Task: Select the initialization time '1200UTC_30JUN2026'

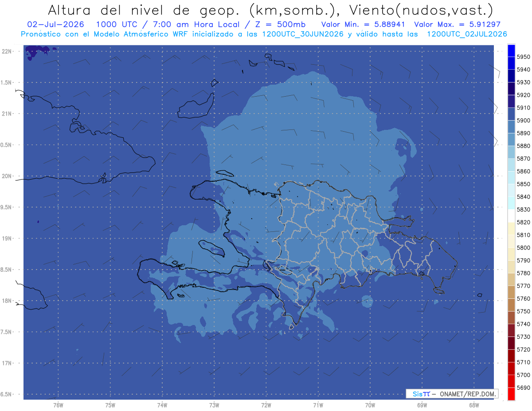Action: pos(303,34)
